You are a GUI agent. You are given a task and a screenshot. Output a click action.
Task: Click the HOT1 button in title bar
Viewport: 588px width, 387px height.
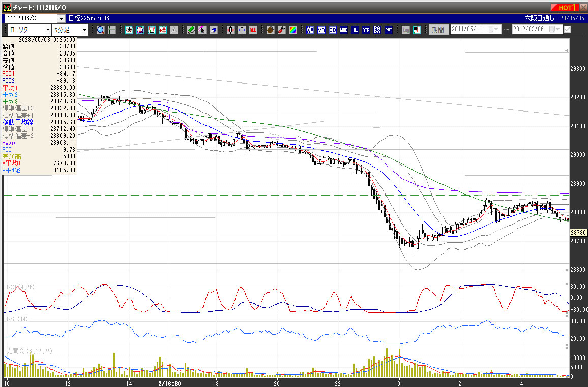click(x=565, y=8)
